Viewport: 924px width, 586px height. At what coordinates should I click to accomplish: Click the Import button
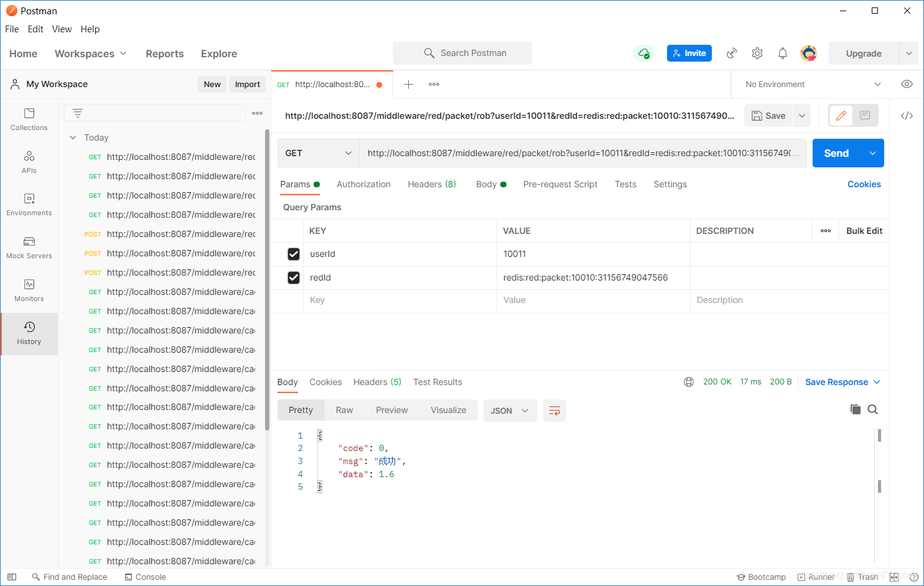pyautogui.click(x=248, y=84)
